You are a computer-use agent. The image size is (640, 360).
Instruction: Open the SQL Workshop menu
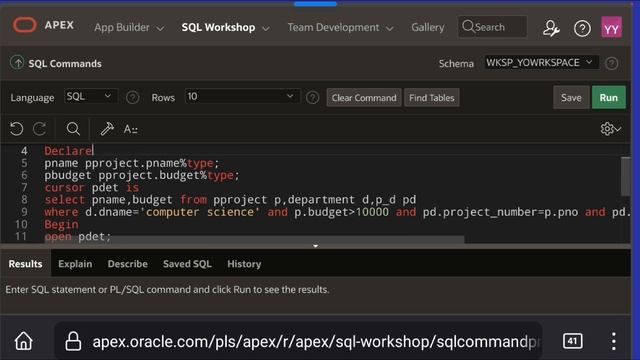tap(218, 27)
